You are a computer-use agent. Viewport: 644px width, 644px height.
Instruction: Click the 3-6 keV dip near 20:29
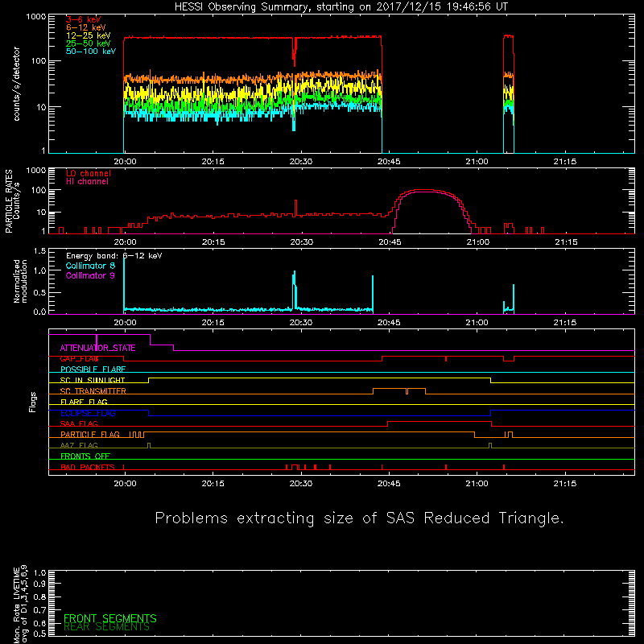point(294,52)
